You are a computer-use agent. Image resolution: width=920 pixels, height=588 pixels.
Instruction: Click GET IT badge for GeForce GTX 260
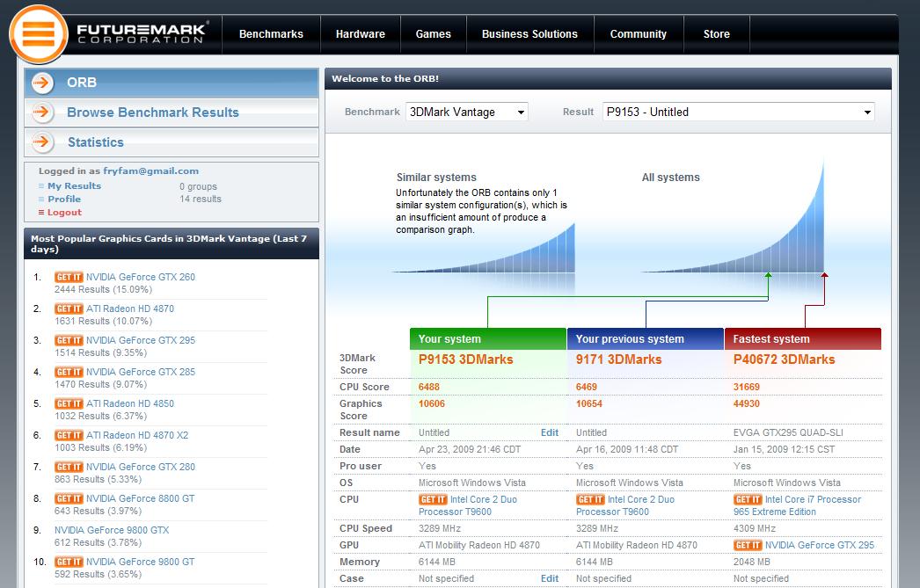(x=69, y=277)
